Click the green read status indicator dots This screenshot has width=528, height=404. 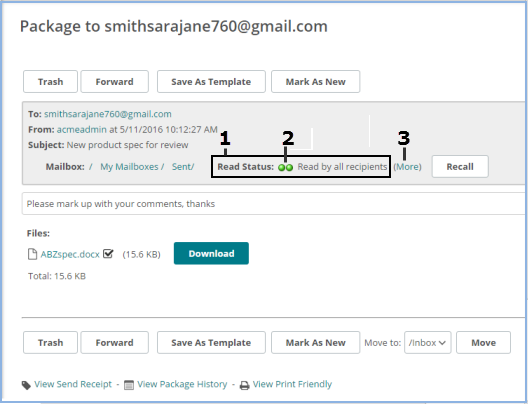tap(286, 167)
